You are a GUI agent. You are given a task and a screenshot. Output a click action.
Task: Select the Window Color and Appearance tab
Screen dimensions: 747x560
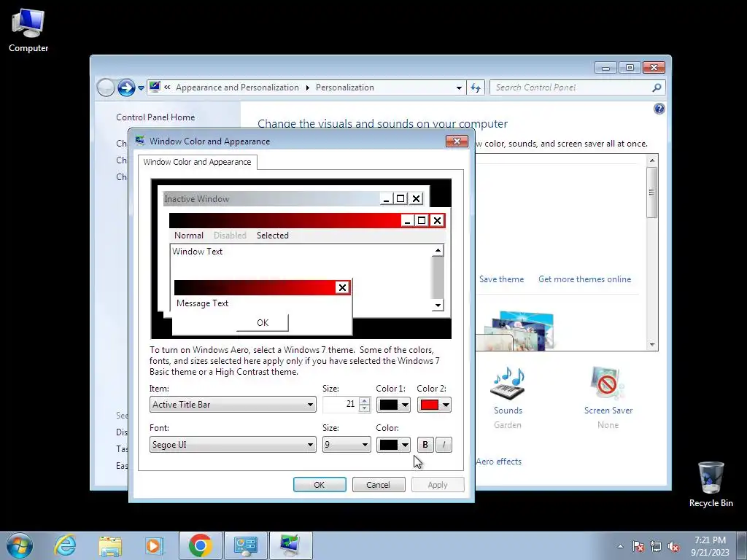tap(197, 162)
